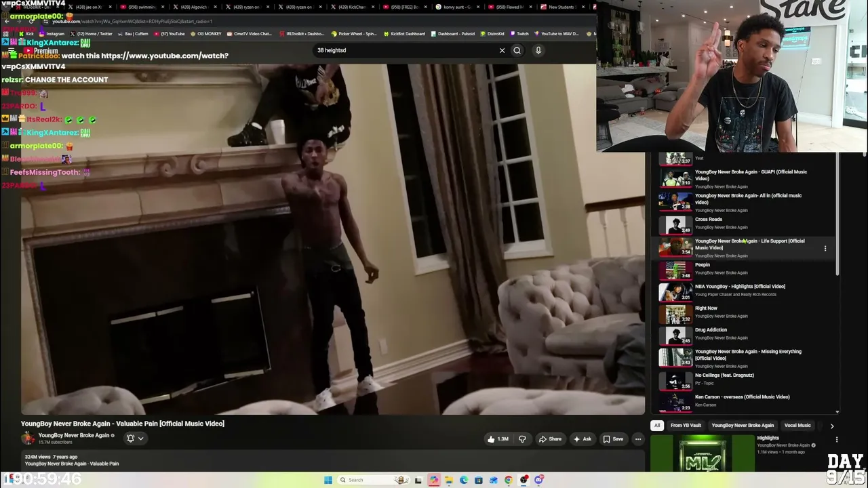
Task: Open the recommended 'Highlights' ML2 thumbnail
Action: pos(702,453)
